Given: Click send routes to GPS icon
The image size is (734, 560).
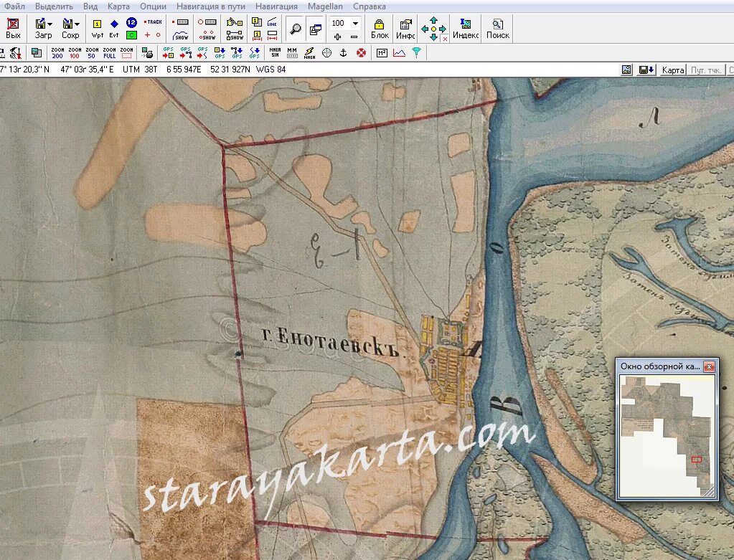Looking at the screenshot, I should click(x=186, y=53).
